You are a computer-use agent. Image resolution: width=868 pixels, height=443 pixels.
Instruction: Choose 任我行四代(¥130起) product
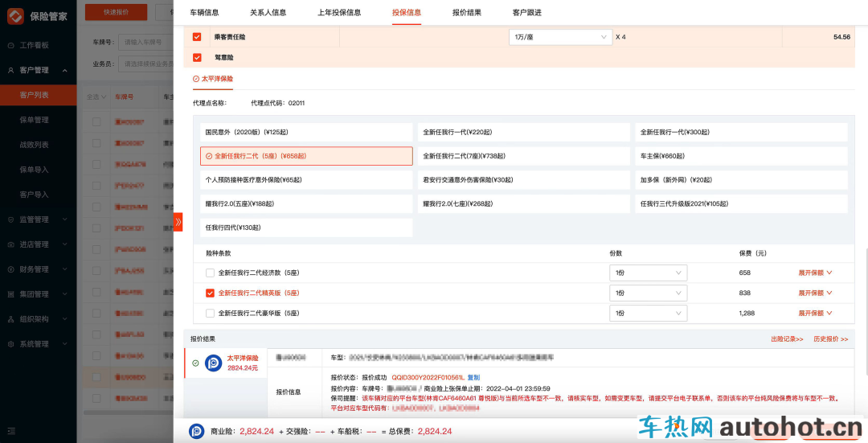306,228
